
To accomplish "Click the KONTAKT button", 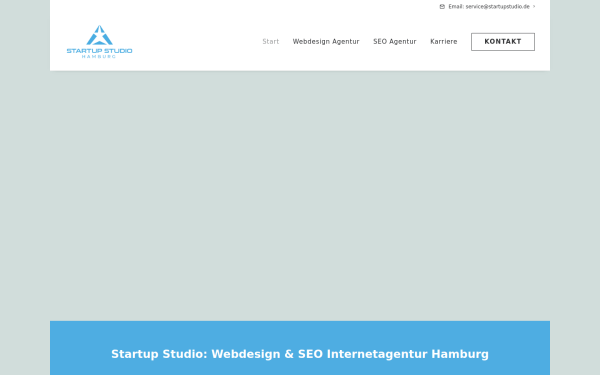I will tap(503, 42).
